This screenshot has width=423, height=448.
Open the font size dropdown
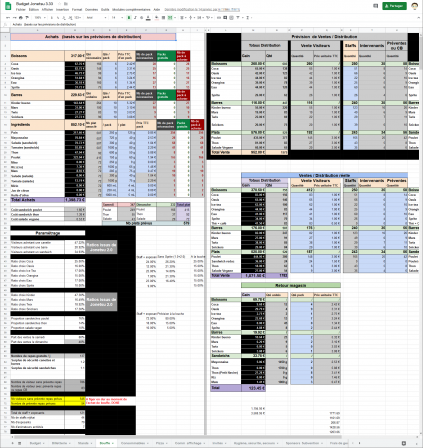pos(117,18)
